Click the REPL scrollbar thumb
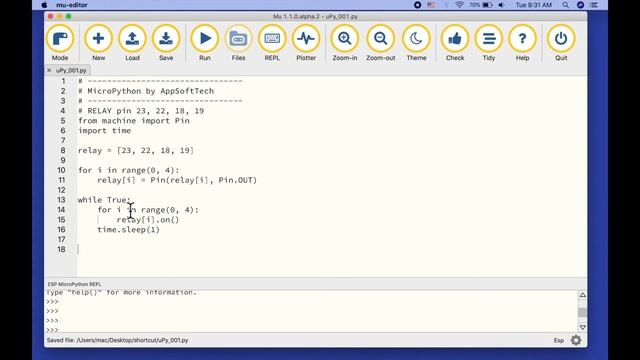This screenshot has height=360, width=640. click(582, 312)
